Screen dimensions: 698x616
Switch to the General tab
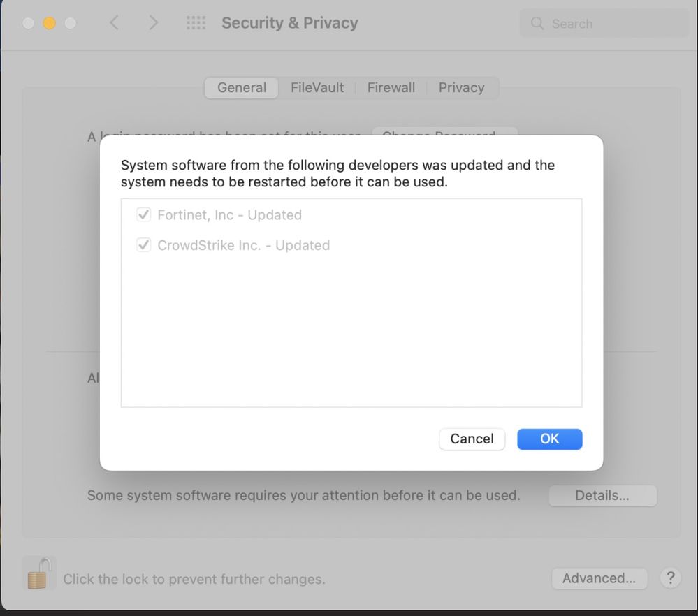242,88
